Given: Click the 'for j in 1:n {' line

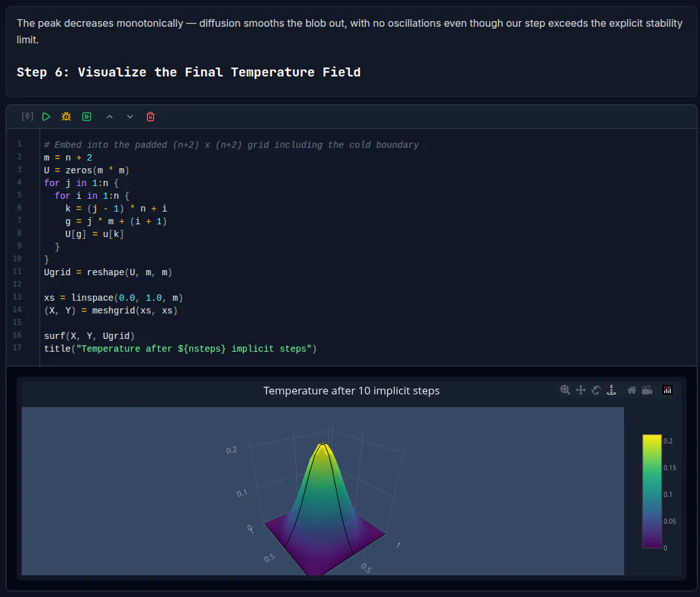Looking at the screenshot, I should coord(81,183).
